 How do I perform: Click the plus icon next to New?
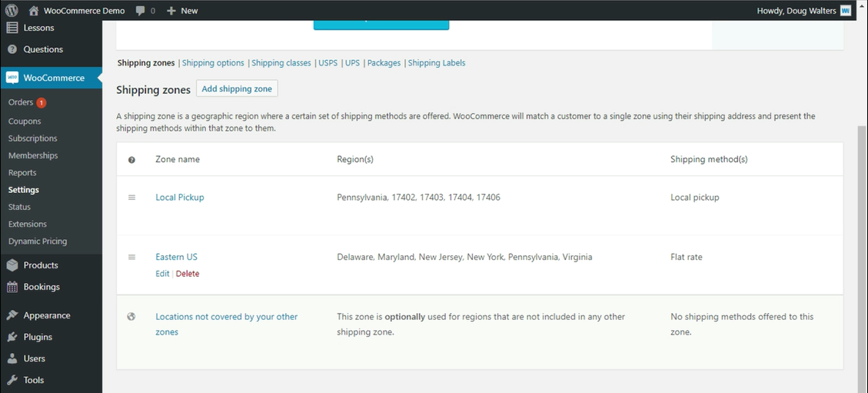(x=171, y=11)
